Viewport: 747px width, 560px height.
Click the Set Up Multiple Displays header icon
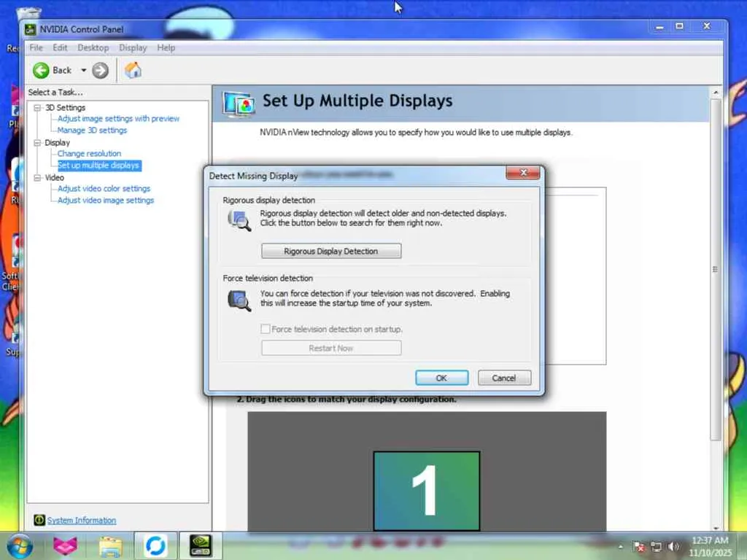point(239,104)
